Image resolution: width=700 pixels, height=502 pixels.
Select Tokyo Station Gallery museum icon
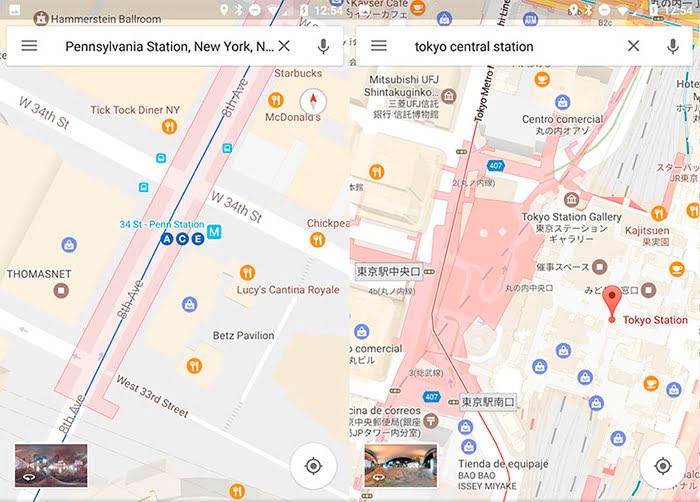(x=571, y=199)
